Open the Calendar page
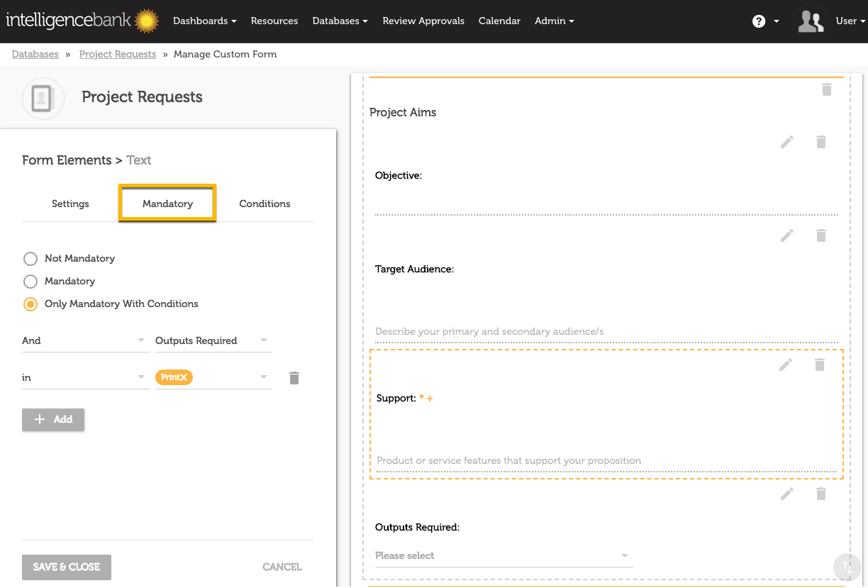This screenshot has height=588, width=868. coord(499,21)
